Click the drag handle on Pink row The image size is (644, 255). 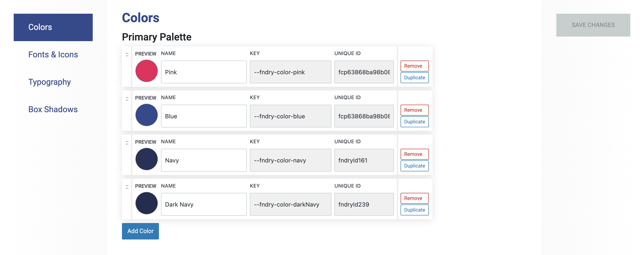pos(127,55)
